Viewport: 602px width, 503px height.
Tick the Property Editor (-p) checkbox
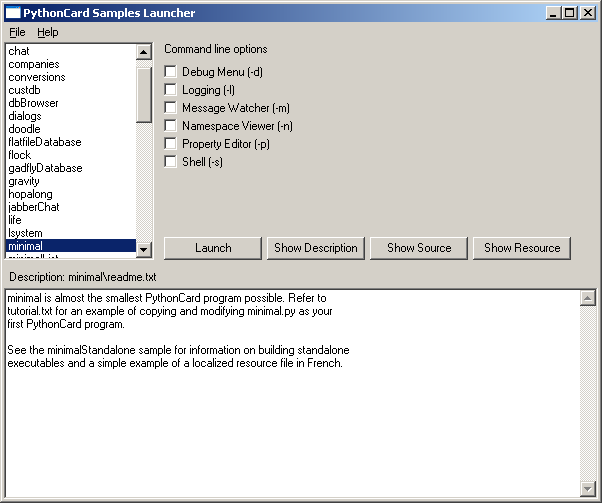[170, 144]
